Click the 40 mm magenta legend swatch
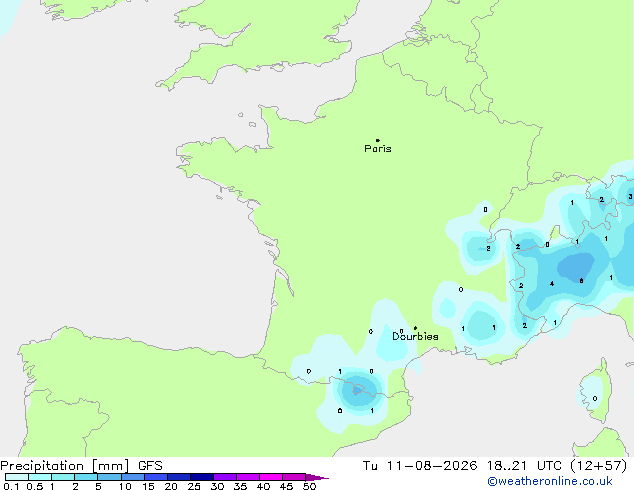This screenshot has width=634, height=490. (271, 477)
